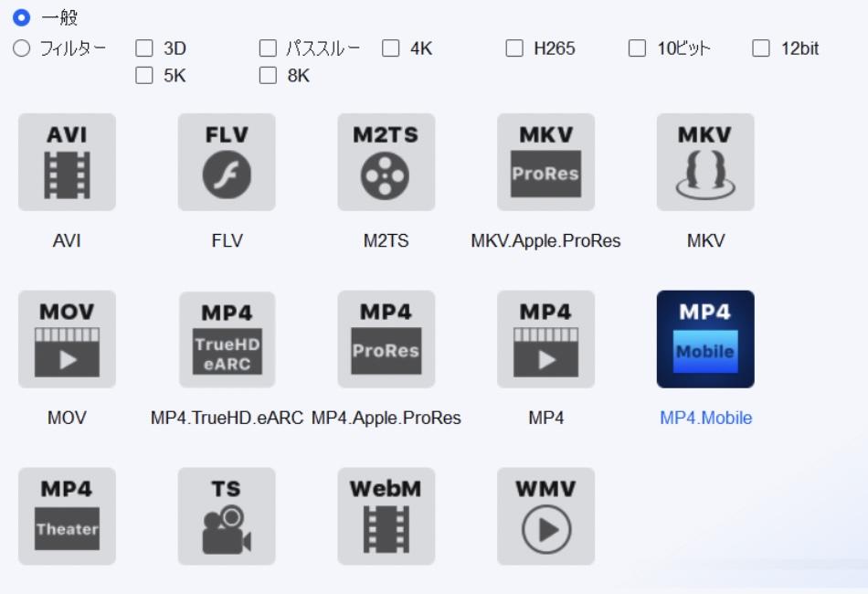Viewport: 868px width, 594px height.
Task: Toggle the 10ビット checkbox
Action: pos(637,48)
